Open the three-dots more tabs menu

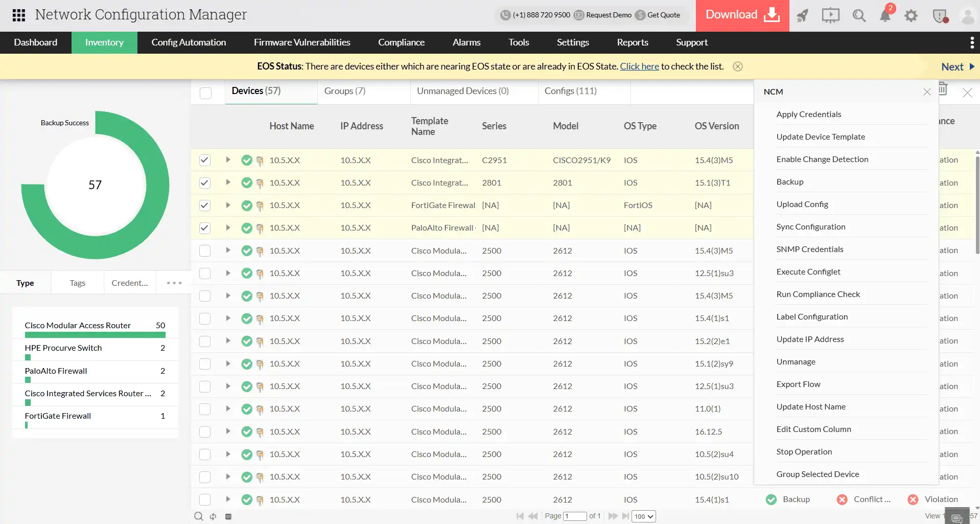(x=174, y=283)
